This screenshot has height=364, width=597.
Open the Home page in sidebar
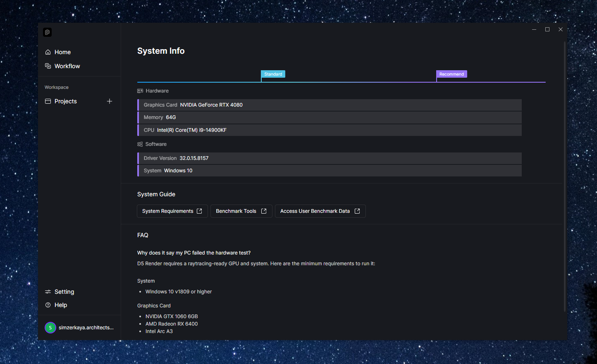[x=62, y=52]
